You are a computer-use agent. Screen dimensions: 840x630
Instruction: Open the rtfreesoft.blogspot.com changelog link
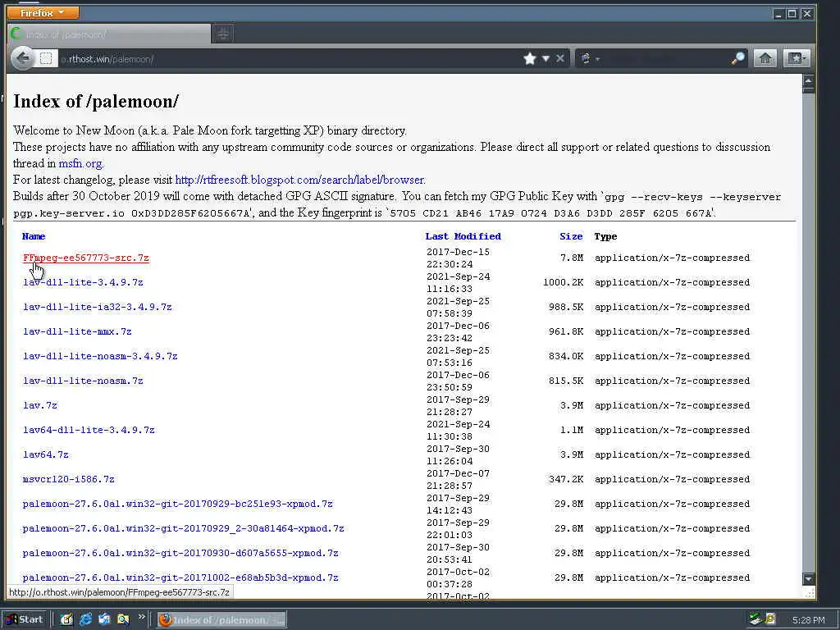pos(300,180)
